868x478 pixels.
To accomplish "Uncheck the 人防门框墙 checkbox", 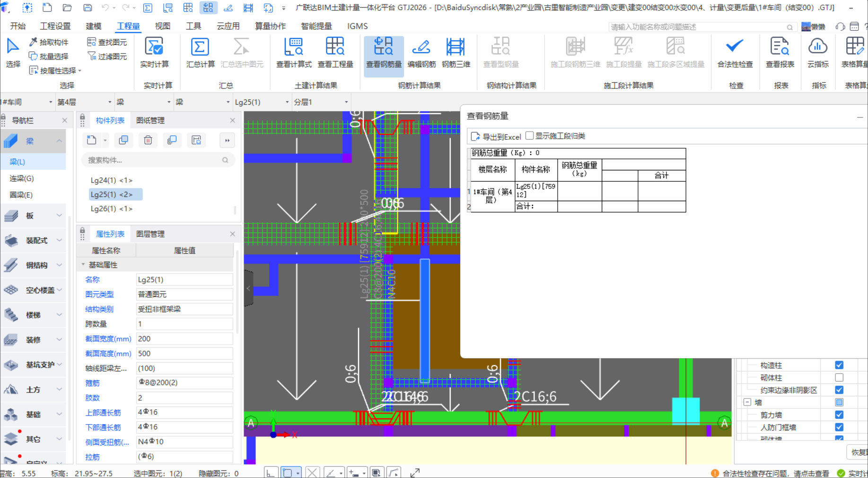I will coord(839,427).
